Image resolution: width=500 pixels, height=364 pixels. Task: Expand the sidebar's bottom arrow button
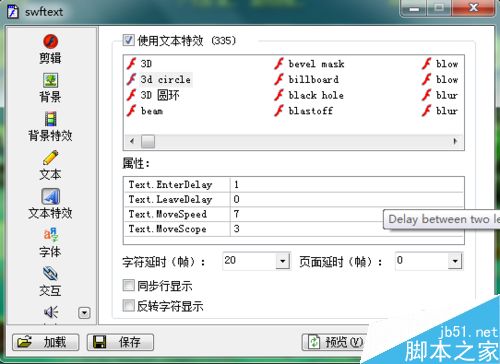[84, 313]
